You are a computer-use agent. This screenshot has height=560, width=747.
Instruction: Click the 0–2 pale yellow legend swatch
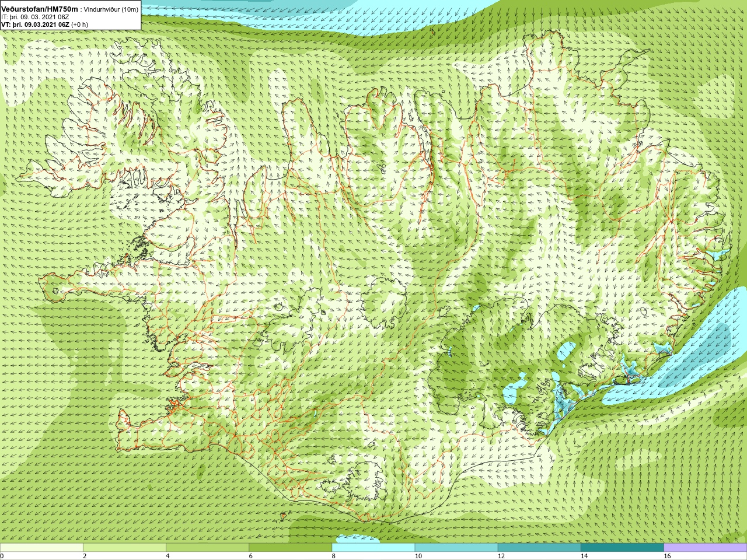41,548
